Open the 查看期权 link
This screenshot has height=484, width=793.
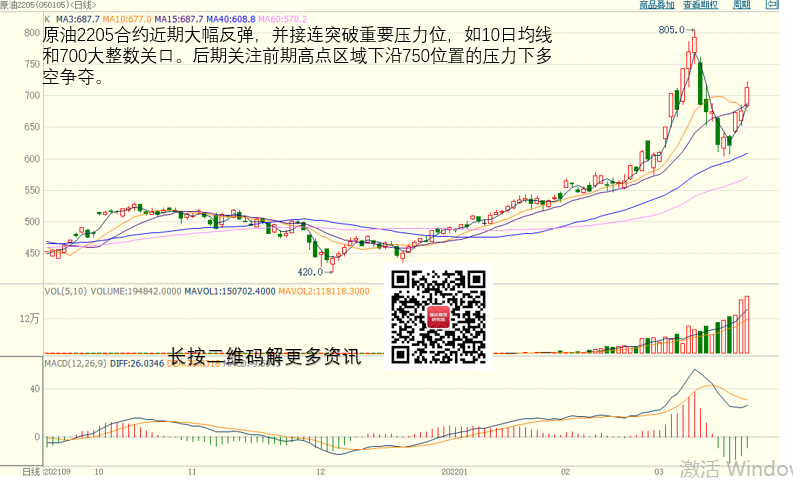tap(702, 5)
